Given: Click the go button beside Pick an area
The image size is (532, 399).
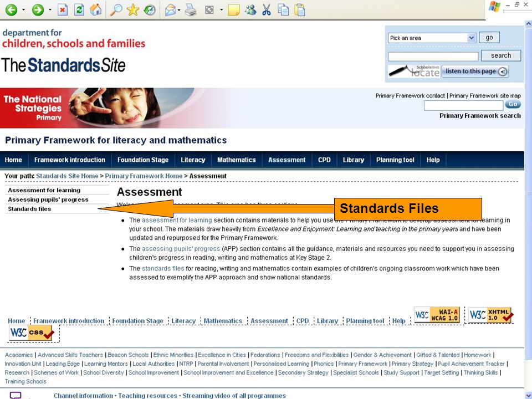Looking at the screenshot, I should (x=489, y=37).
